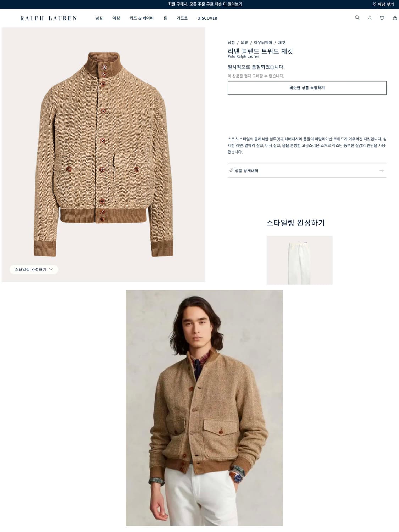Open the 키즈 & 베이비 menu
The width and height of the screenshot is (399, 532).
142,18
